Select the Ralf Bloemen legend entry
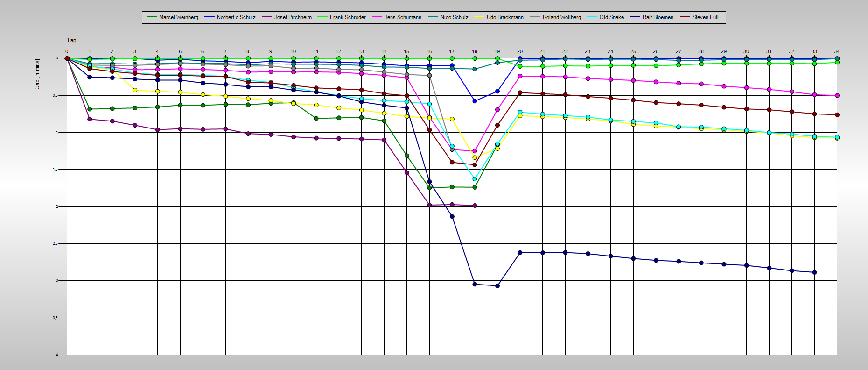Viewport: 868px width, 370px height. 651,17
